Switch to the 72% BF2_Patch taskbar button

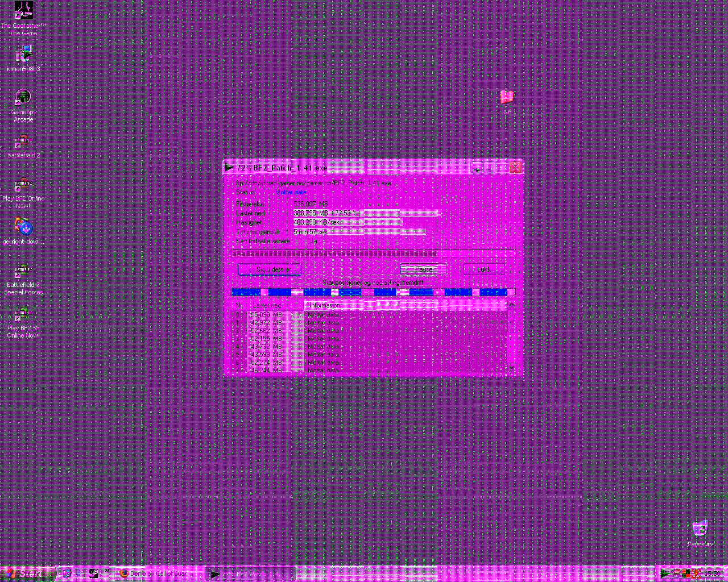click(250, 574)
